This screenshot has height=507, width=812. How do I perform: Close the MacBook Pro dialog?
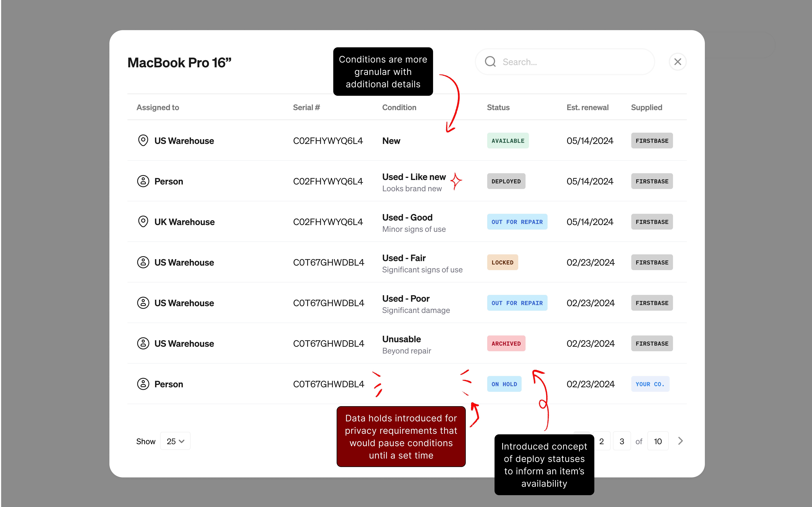coord(678,62)
